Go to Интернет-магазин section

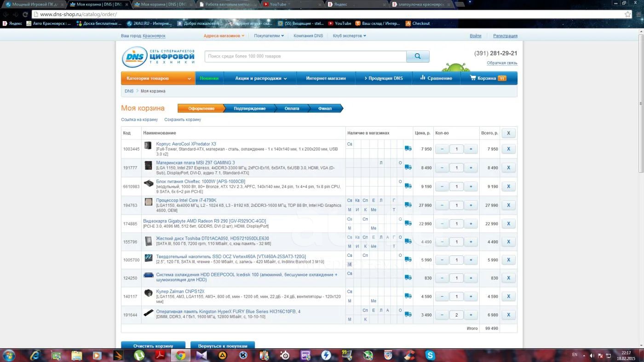point(326,78)
